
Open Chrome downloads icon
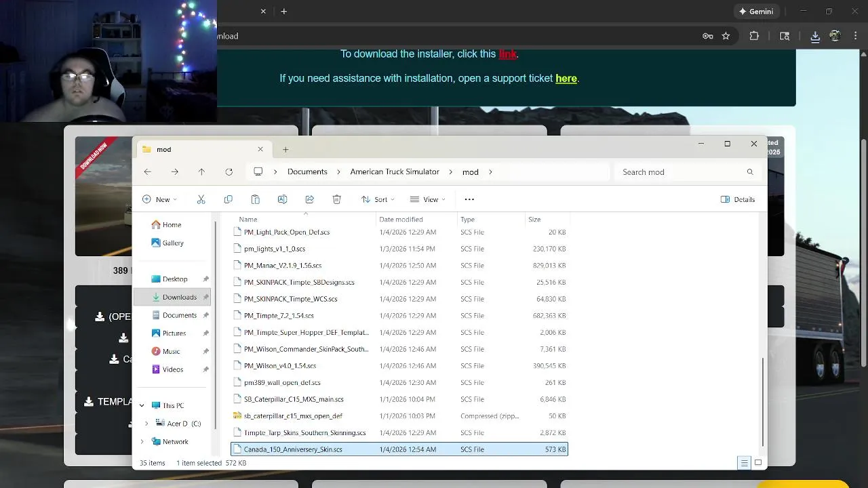click(x=815, y=37)
